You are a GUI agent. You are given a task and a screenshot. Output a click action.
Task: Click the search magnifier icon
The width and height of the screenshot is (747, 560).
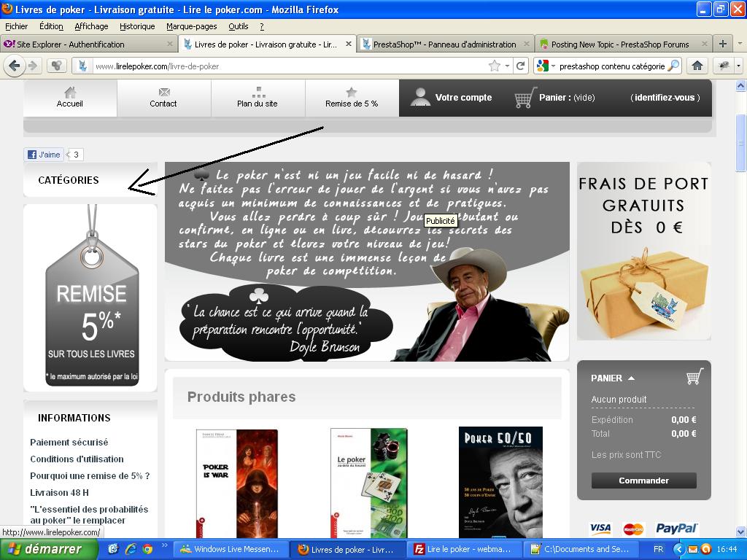673,66
